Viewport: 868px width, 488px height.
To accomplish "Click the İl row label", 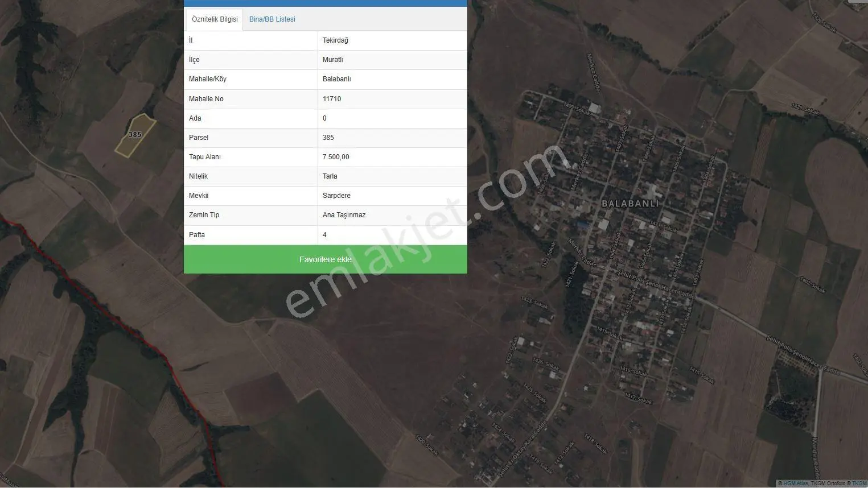I will (x=191, y=40).
